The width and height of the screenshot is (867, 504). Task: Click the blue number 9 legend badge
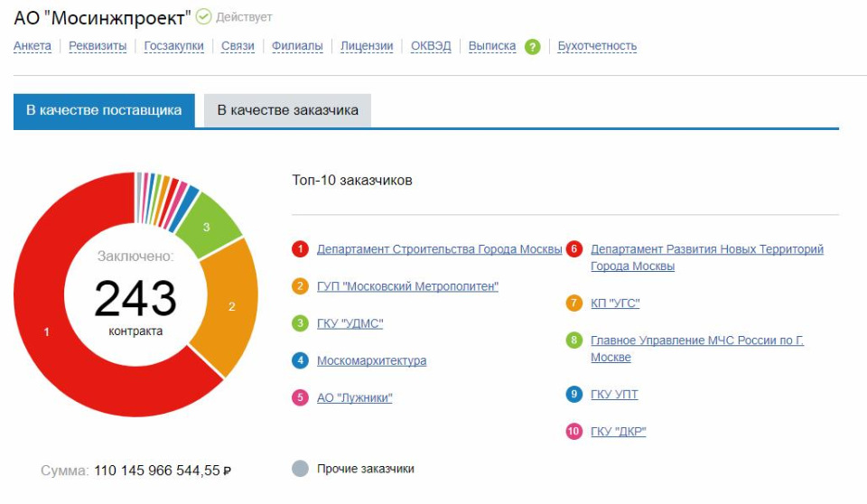point(574,394)
